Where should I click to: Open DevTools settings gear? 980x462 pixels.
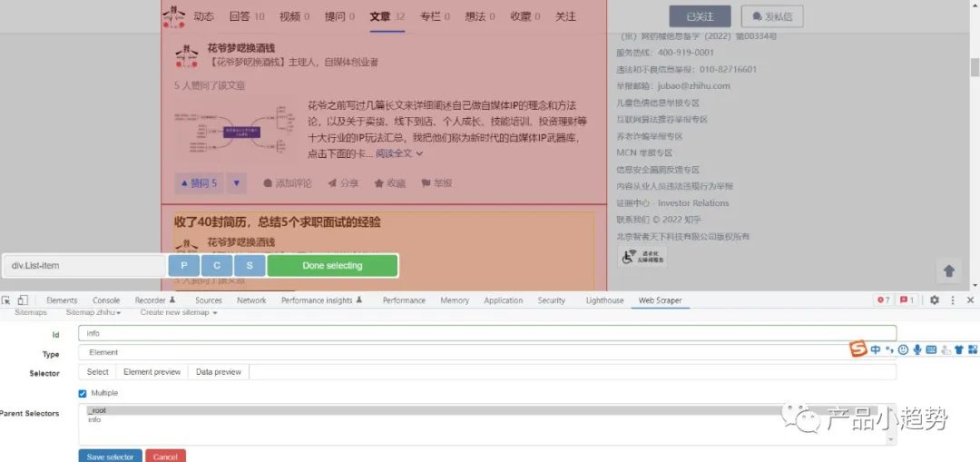[935, 300]
